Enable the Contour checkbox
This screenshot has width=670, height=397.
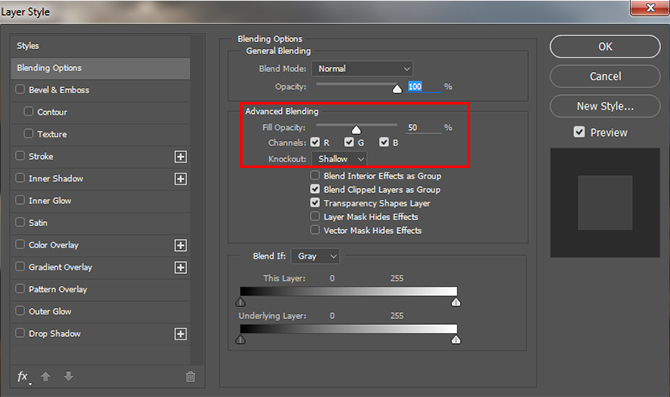(x=28, y=112)
